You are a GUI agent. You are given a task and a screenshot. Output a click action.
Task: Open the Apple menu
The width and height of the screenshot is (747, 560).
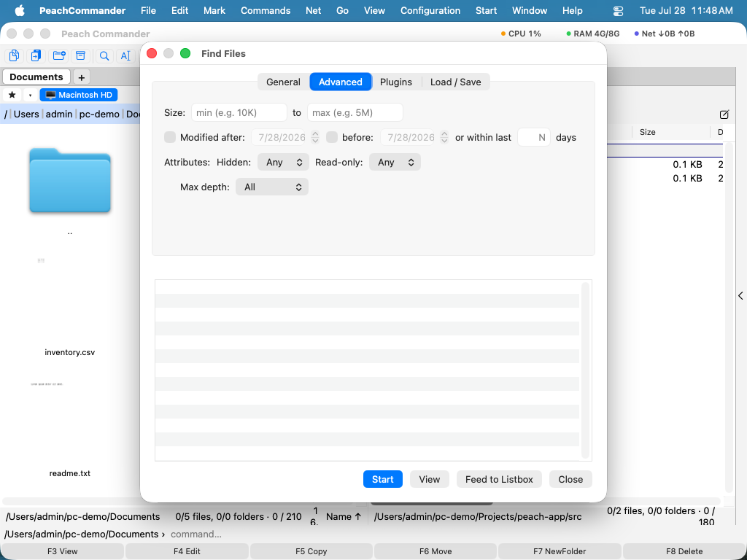pos(20,10)
